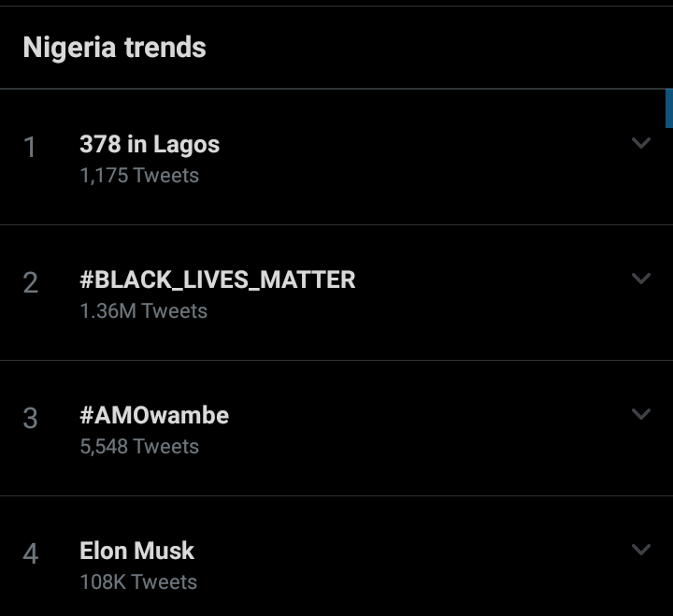Tap the '5,548 Tweets' count text
Viewport: 673px width, 616px height.
(139, 446)
